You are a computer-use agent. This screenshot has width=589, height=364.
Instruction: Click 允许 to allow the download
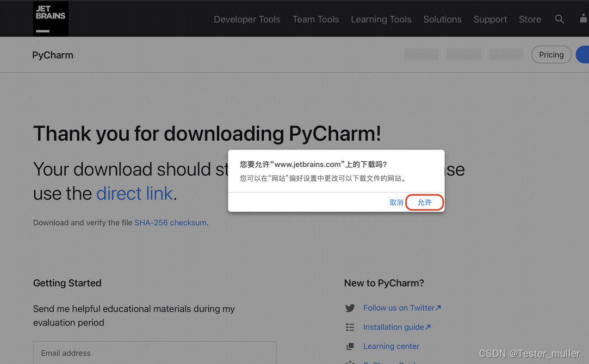[424, 203]
